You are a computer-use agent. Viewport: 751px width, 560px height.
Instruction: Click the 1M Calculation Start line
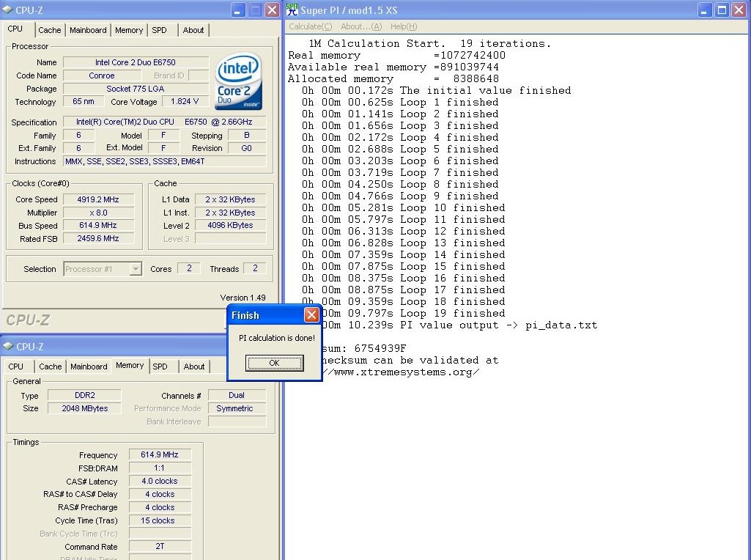[x=429, y=43]
